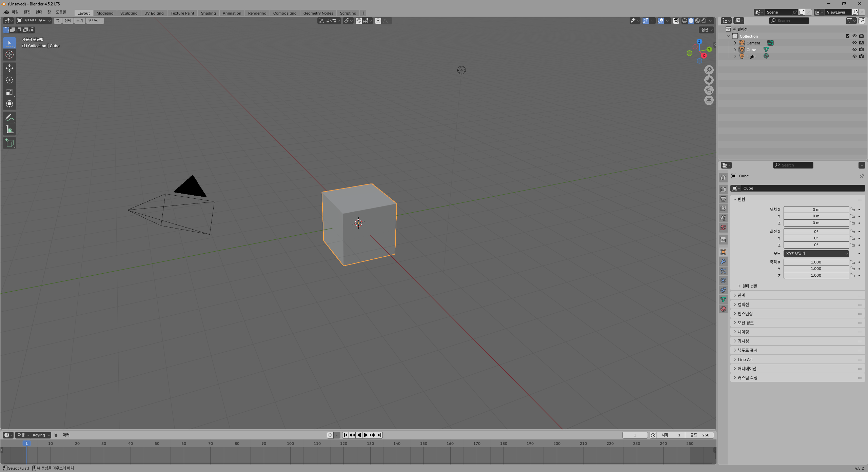The width and height of the screenshot is (868, 472).
Task: Switch to the Shading workspace tab
Action: pyautogui.click(x=208, y=13)
